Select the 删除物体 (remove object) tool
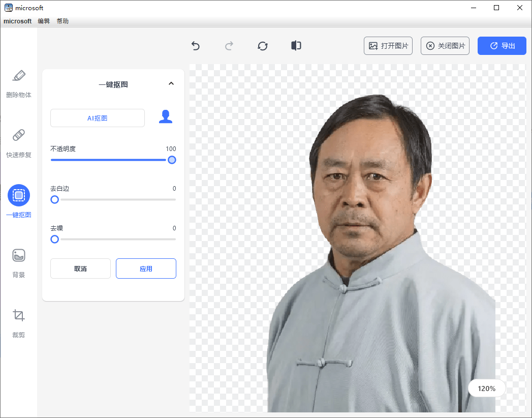 pyautogui.click(x=19, y=83)
